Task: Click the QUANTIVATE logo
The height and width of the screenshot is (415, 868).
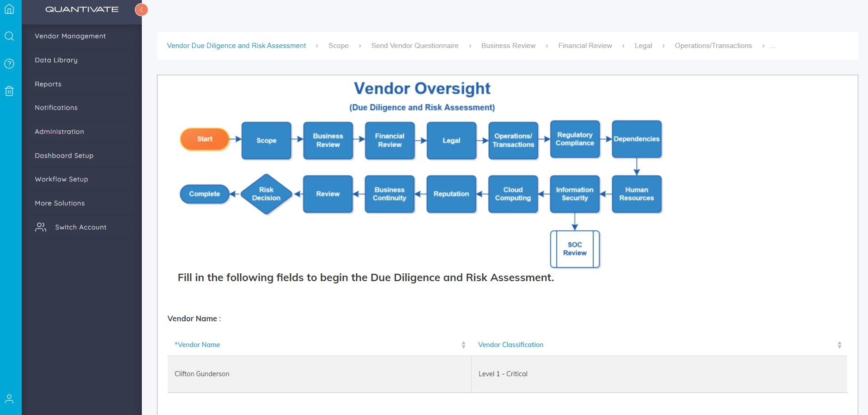Action: tap(82, 9)
